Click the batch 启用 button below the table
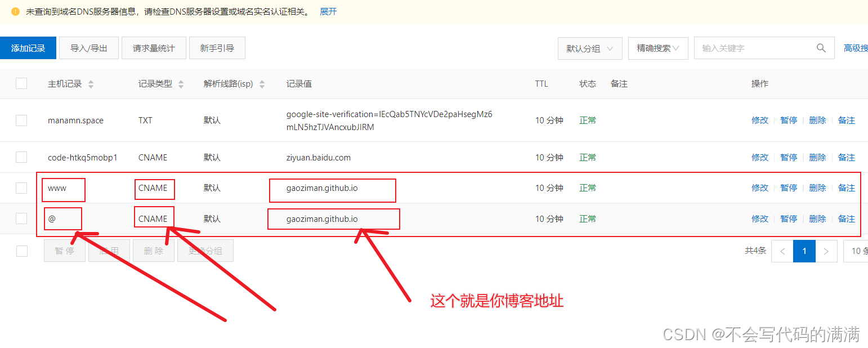This screenshot has height=348, width=868. tap(109, 251)
